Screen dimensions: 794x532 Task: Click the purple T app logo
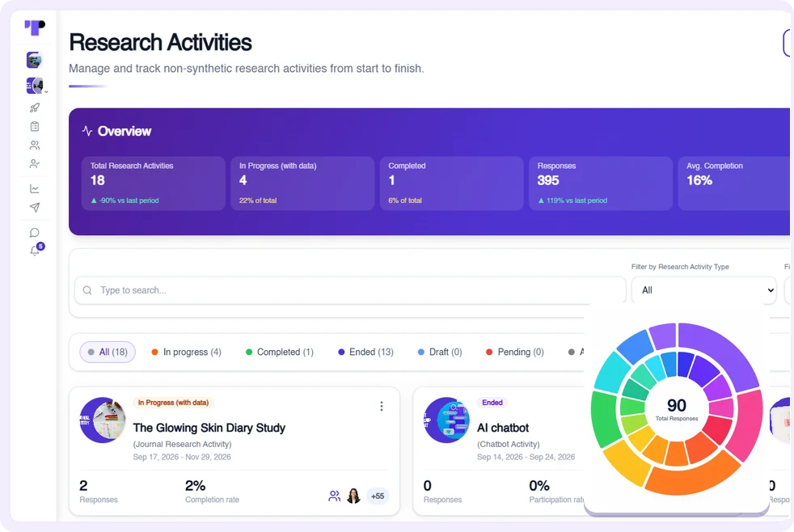[x=35, y=27]
